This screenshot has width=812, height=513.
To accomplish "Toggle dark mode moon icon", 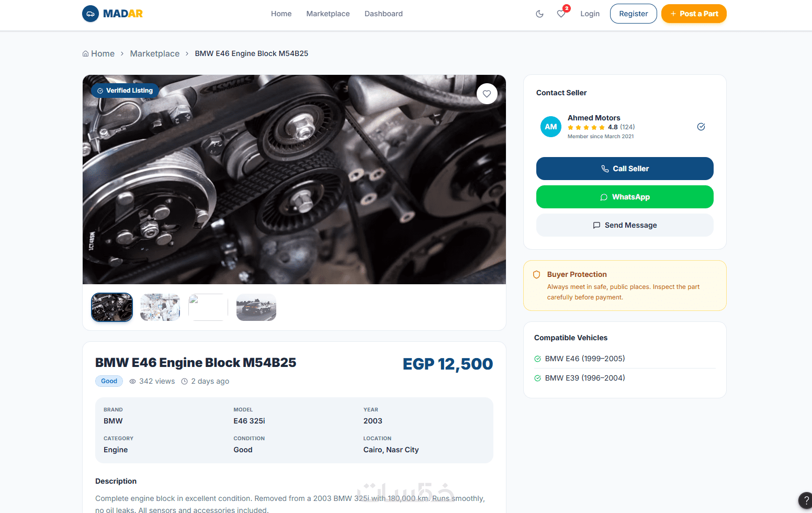I will tap(539, 14).
